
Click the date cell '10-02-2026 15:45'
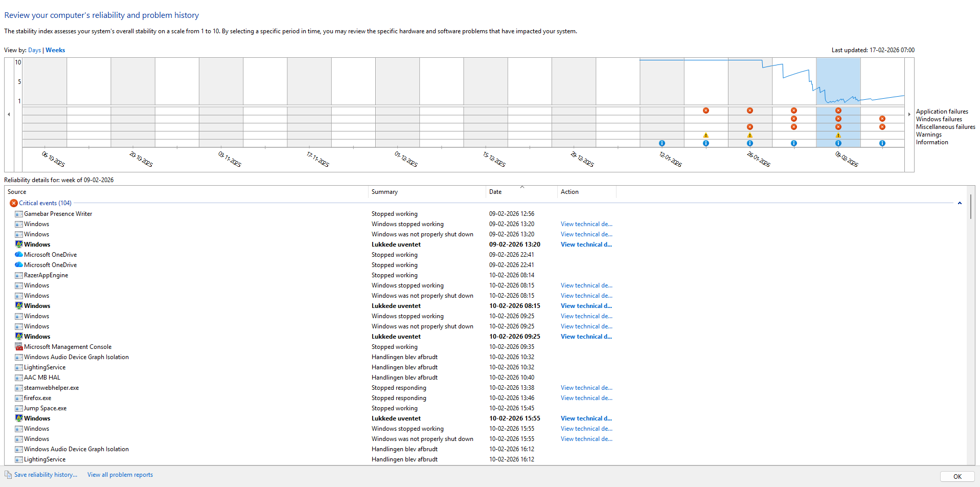coord(512,408)
